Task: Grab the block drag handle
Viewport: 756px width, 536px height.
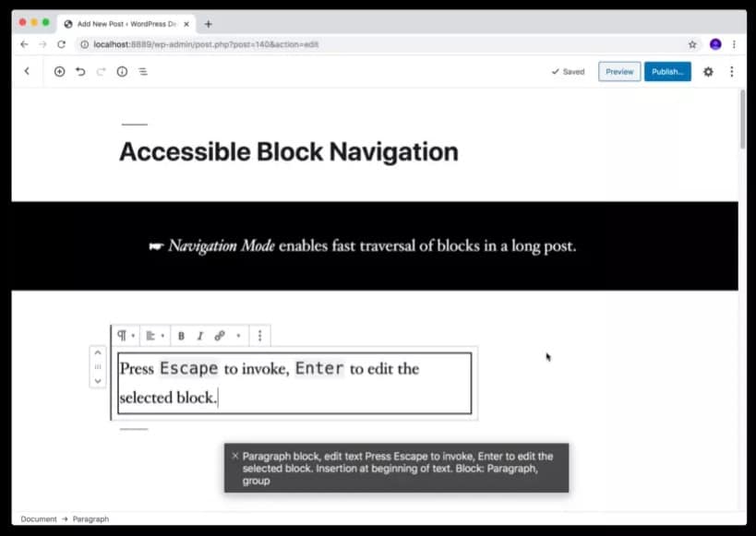Action: tap(98, 367)
